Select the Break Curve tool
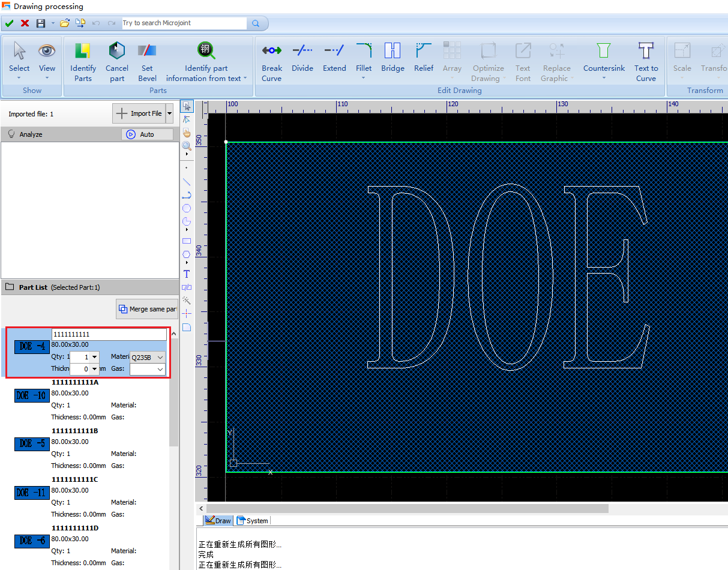Screen dimensions: 728x570 click(272, 61)
